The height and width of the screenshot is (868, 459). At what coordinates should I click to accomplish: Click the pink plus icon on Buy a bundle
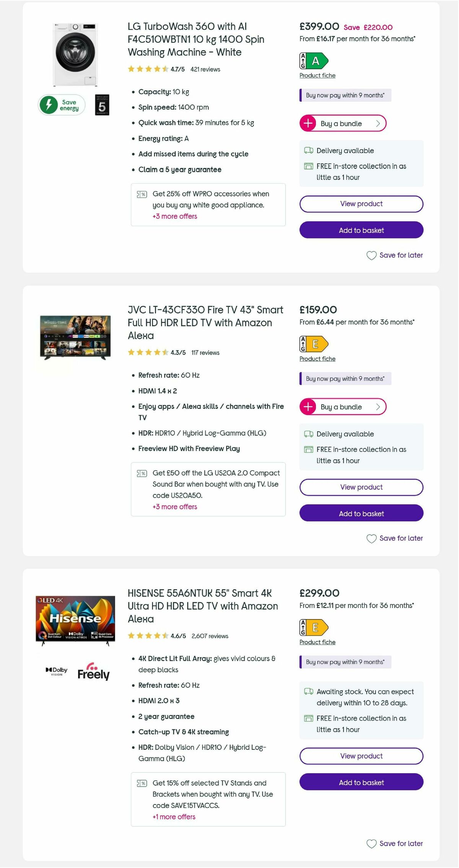[308, 123]
